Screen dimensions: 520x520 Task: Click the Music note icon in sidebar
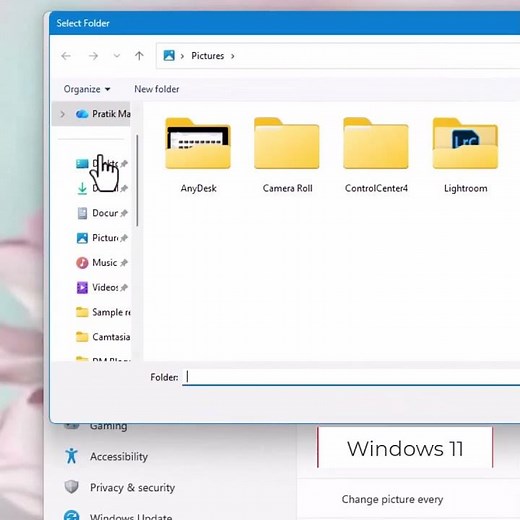(x=82, y=263)
